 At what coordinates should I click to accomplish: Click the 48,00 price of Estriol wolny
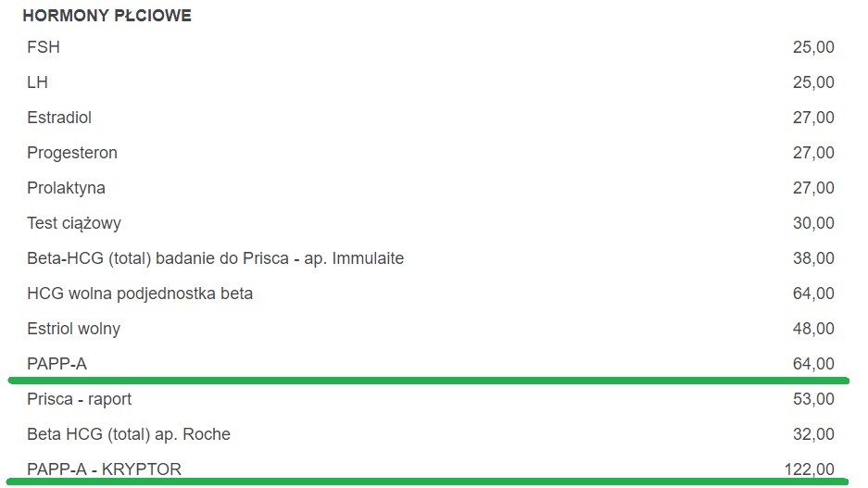click(x=813, y=329)
